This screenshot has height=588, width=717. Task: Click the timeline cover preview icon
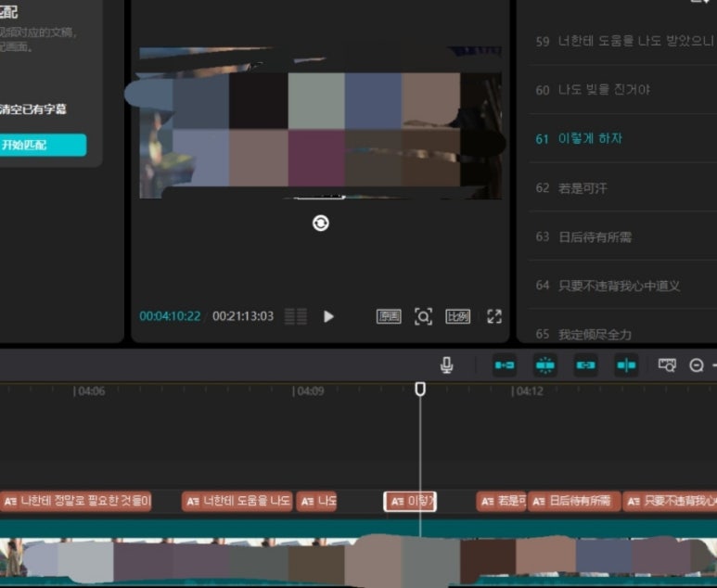click(667, 365)
